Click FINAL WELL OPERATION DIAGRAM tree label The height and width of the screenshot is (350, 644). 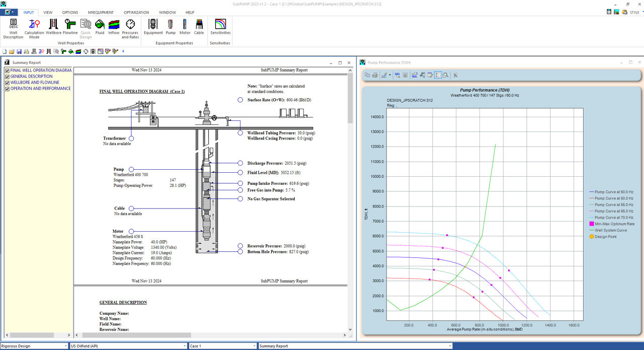pos(42,71)
